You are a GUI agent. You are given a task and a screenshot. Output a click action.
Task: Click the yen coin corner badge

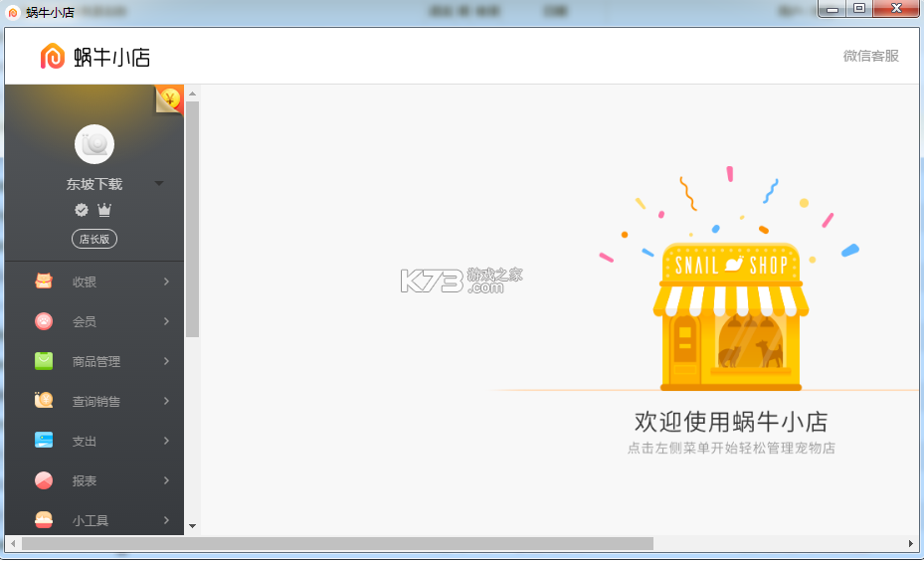point(170,98)
